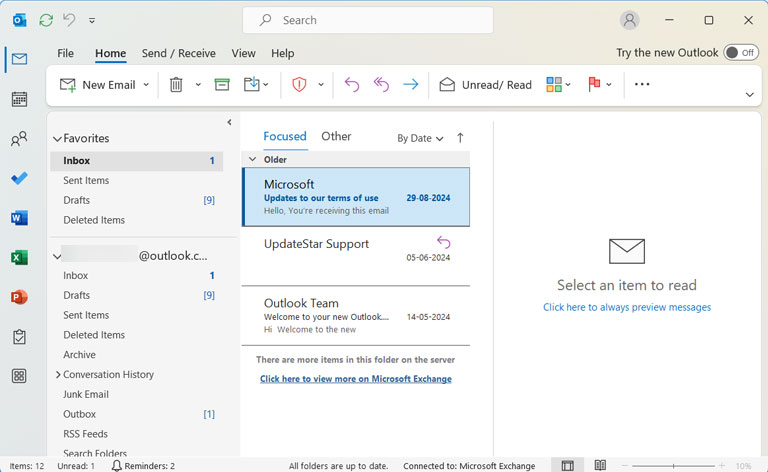Collapse the Favorites section
768x472 pixels.
(x=57, y=139)
